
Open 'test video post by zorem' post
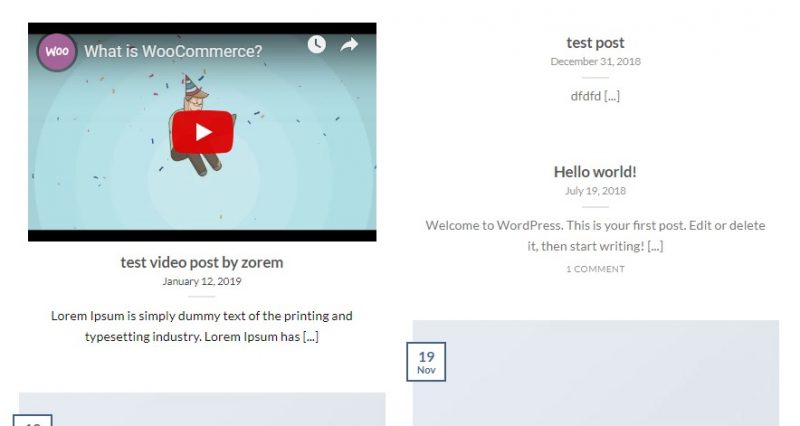pos(202,262)
